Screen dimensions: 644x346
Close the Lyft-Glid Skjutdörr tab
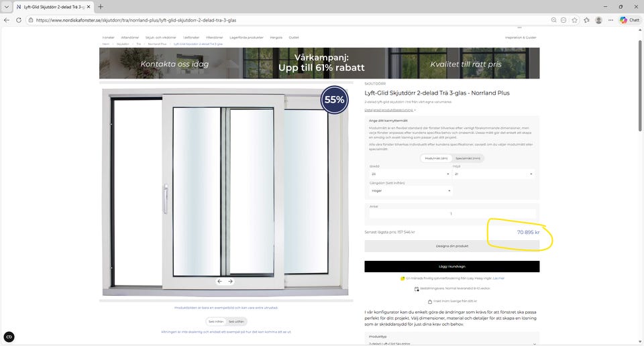coord(89,7)
